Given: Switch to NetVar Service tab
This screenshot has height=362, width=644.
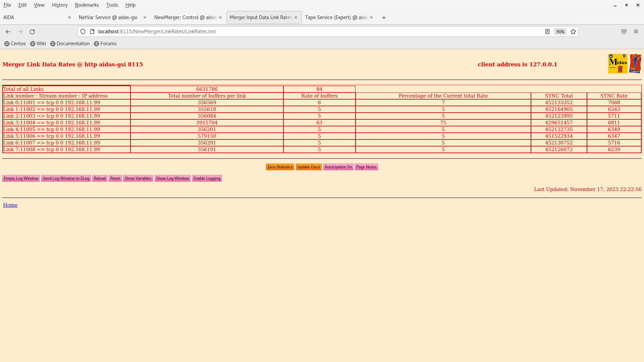Looking at the screenshot, I should pyautogui.click(x=108, y=17).
